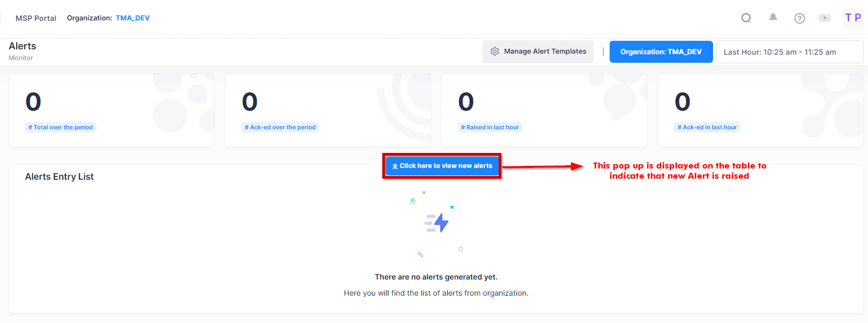Click the '# Raised in last hour' tag
The width and height of the screenshot is (868, 323).
(x=490, y=128)
